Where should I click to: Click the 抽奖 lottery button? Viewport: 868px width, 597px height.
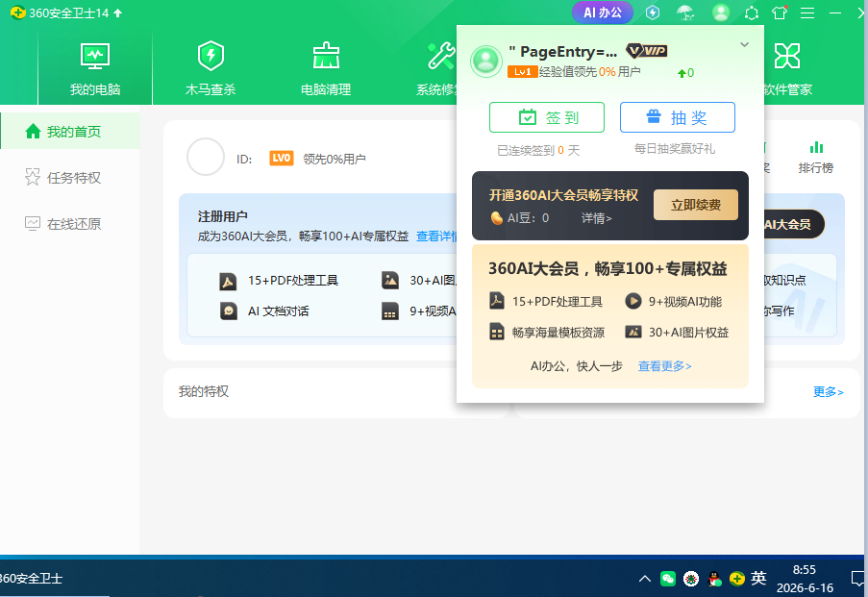point(677,117)
